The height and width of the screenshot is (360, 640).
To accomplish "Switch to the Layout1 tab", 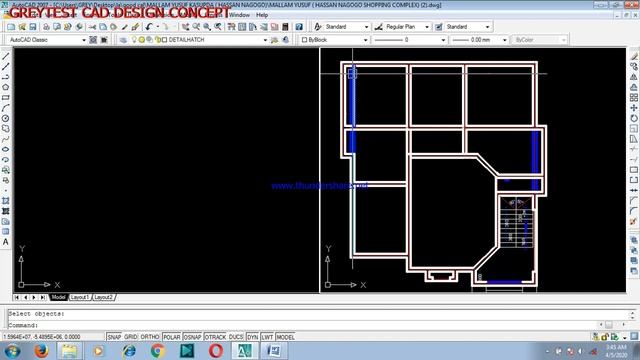I will pyautogui.click(x=80, y=298).
